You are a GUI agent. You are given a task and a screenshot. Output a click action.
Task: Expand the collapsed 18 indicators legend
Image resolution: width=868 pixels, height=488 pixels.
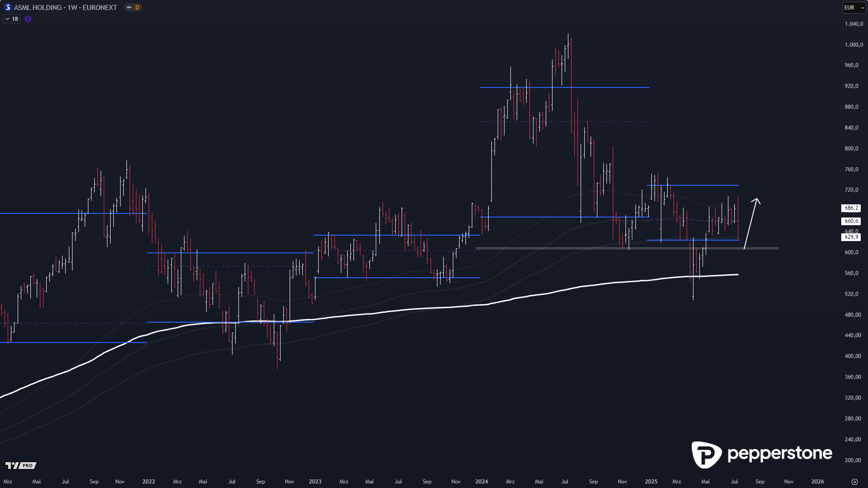11,19
